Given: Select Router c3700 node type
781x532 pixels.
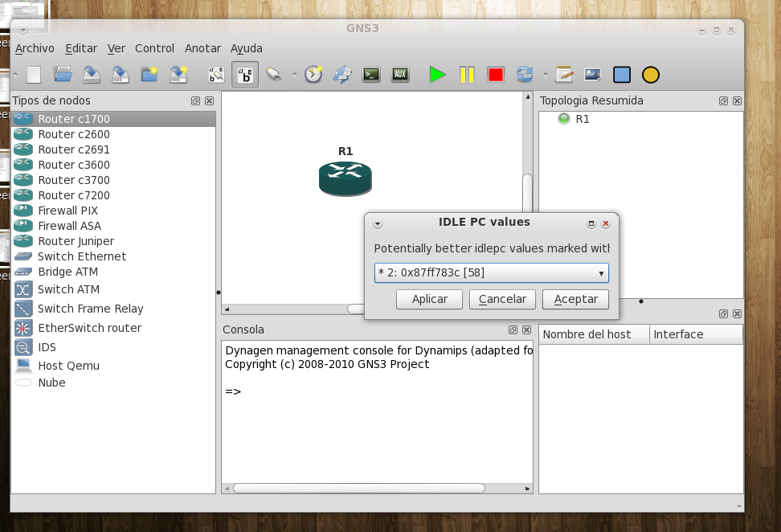Looking at the screenshot, I should pos(113,180).
